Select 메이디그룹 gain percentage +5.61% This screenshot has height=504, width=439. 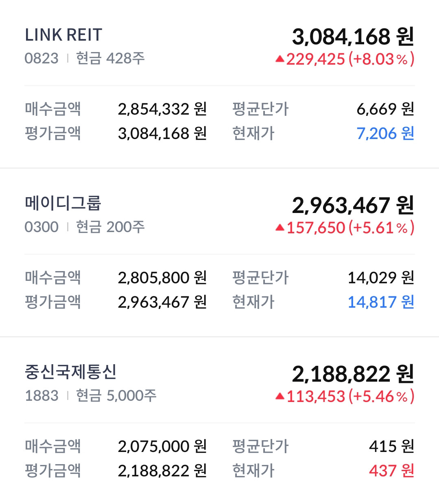coord(381,228)
